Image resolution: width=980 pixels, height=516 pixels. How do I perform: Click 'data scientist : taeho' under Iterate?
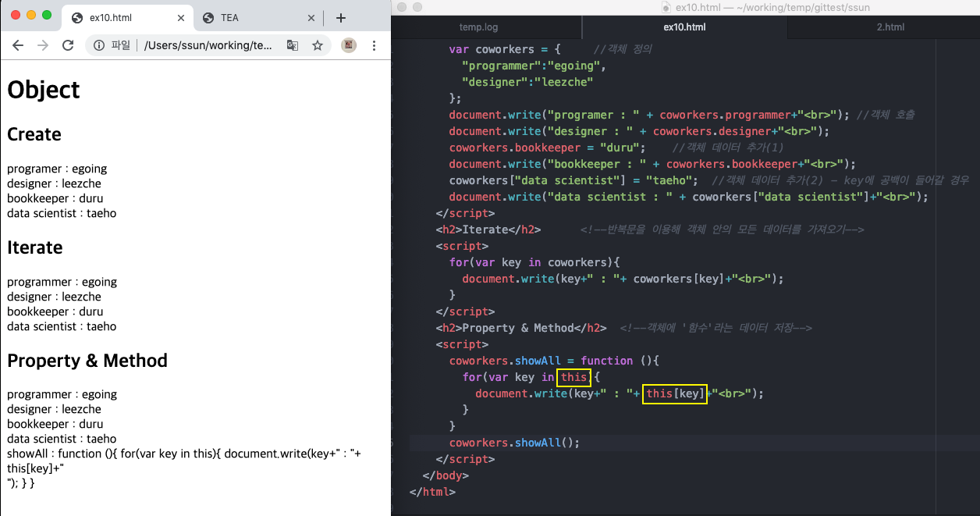(x=62, y=326)
